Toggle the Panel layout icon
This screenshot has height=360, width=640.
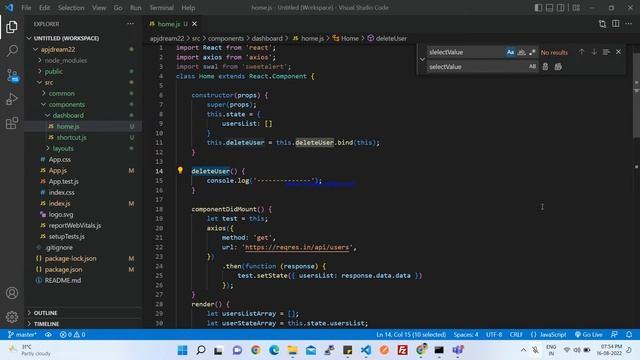[x=549, y=8]
